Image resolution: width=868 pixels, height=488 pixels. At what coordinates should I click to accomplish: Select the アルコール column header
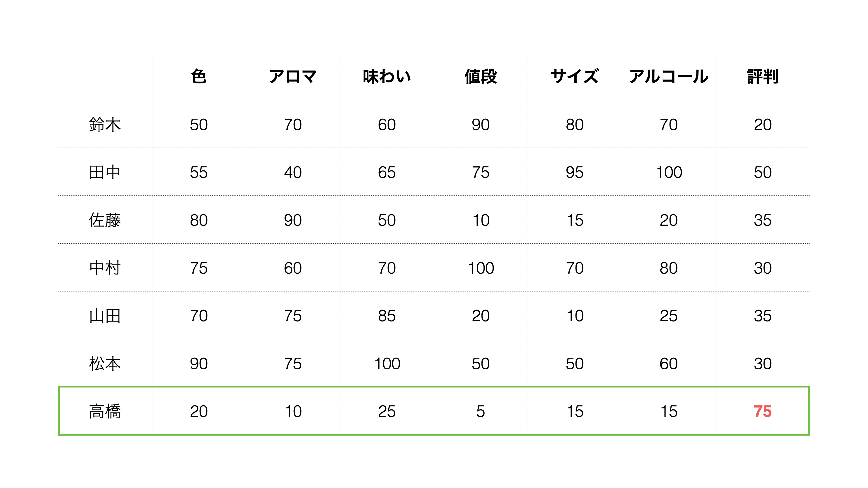coord(669,76)
